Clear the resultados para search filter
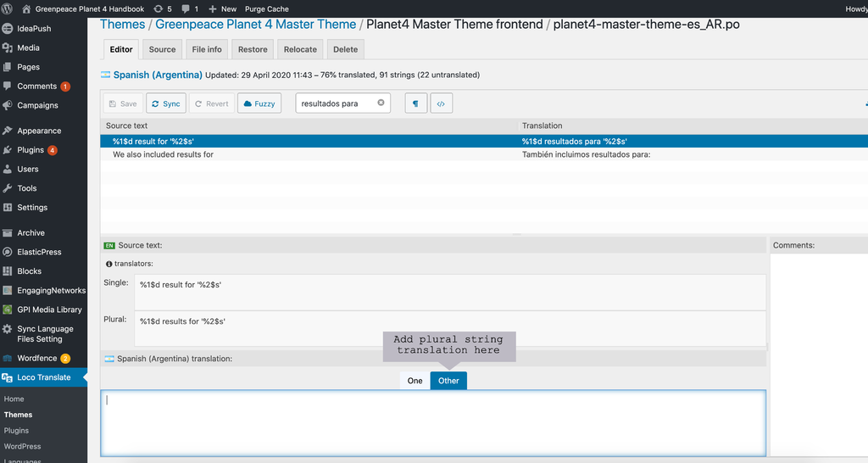868x463 pixels. click(x=381, y=103)
